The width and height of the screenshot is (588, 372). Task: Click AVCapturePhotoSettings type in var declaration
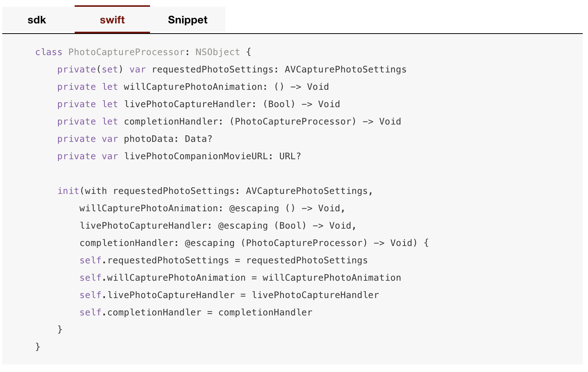click(x=346, y=69)
